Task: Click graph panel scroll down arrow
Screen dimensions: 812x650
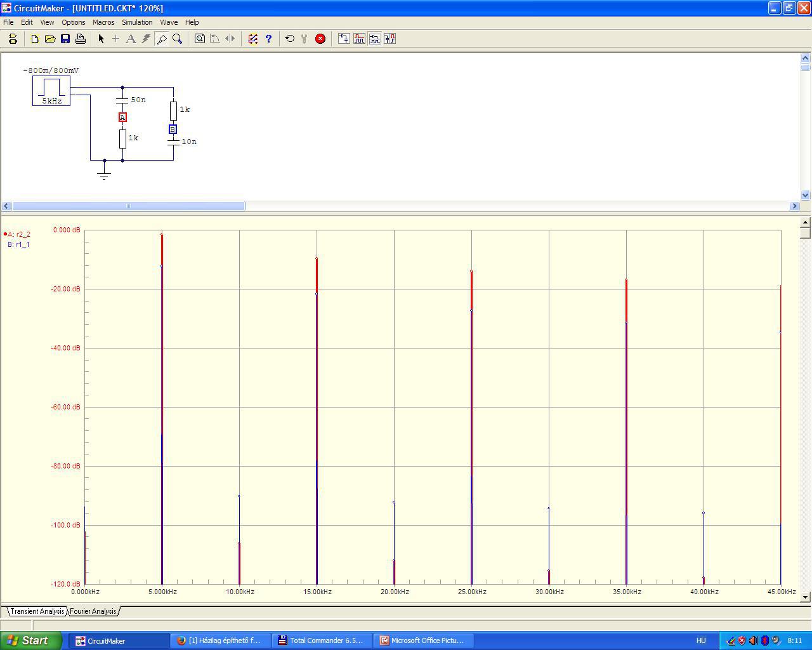Action: click(806, 597)
